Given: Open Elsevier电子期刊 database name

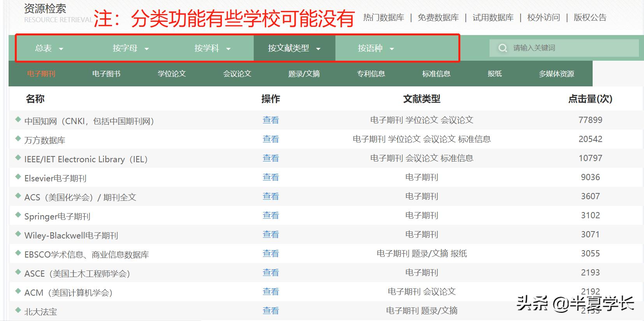Looking at the screenshot, I should point(55,178).
